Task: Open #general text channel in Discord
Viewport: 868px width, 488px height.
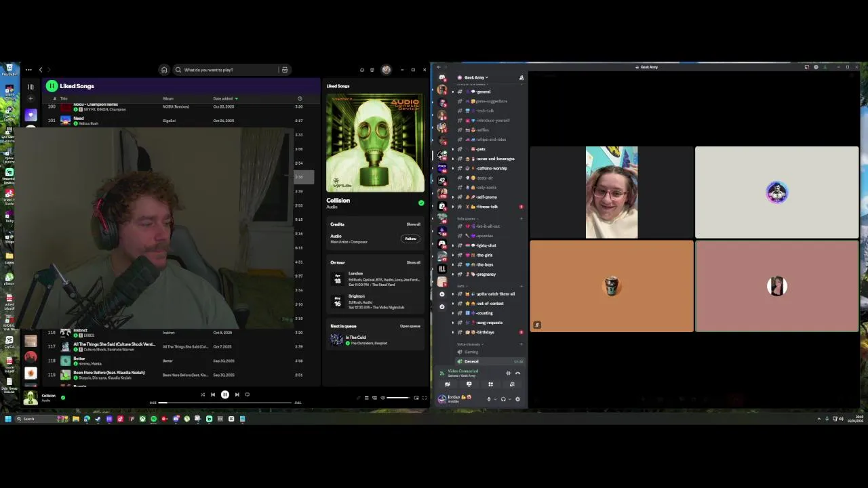Action: 488,91
